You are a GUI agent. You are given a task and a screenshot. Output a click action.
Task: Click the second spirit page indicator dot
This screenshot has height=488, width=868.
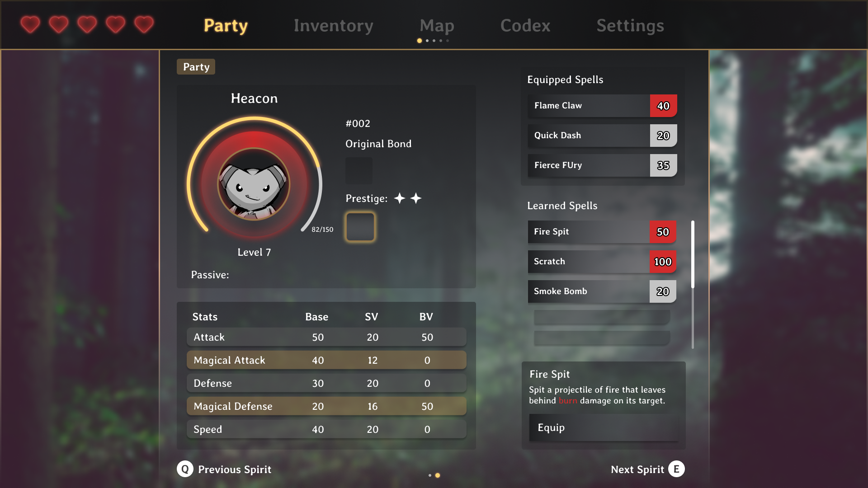click(438, 475)
